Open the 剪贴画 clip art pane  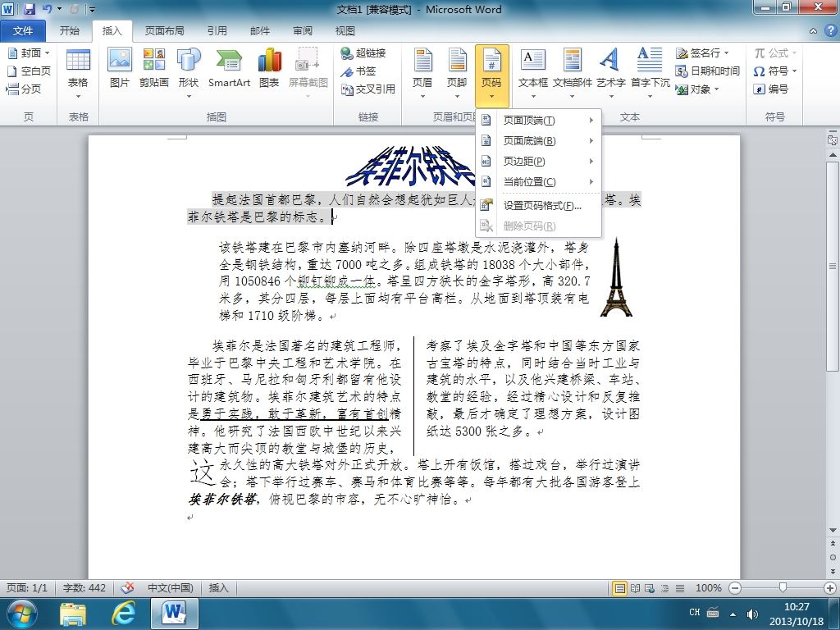153,68
